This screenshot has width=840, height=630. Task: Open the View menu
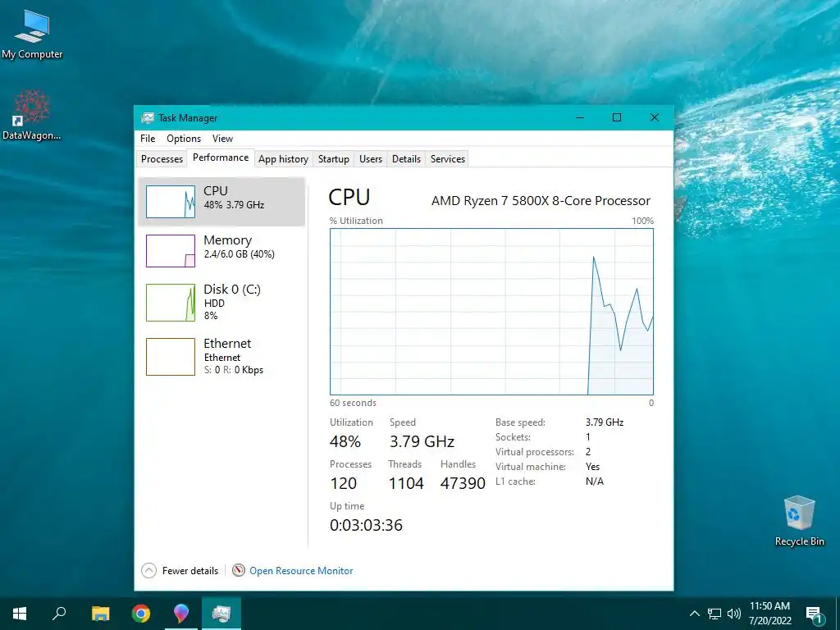[x=222, y=138]
